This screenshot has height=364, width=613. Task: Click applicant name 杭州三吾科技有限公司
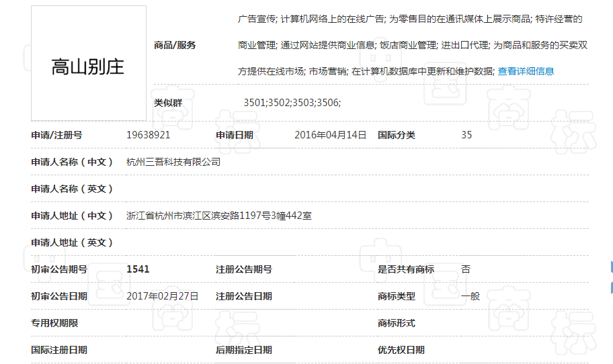point(173,162)
